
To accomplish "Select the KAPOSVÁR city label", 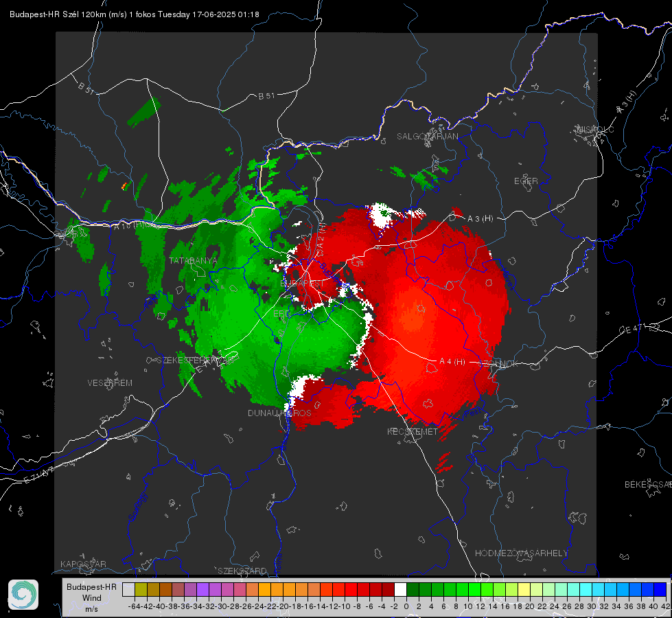I will (83, 564).
